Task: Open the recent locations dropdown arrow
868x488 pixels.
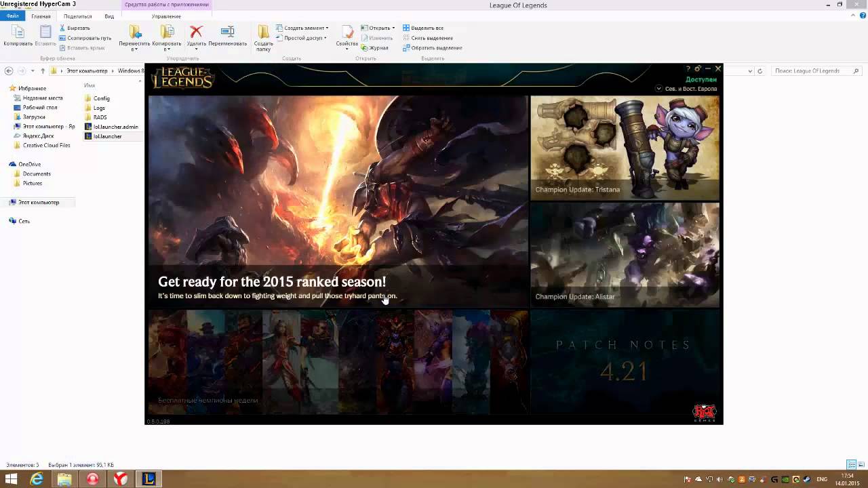Action: pos(33,70)
